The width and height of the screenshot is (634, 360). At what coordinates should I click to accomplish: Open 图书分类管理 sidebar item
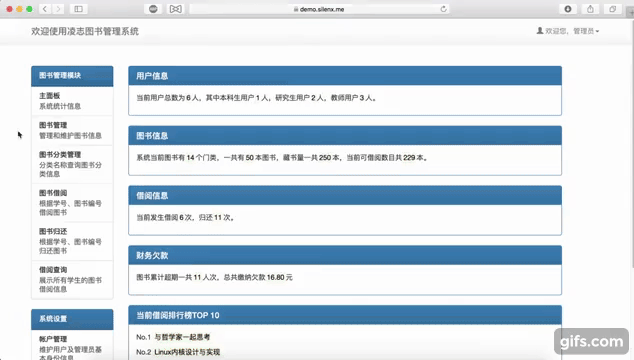coord(72,164)
